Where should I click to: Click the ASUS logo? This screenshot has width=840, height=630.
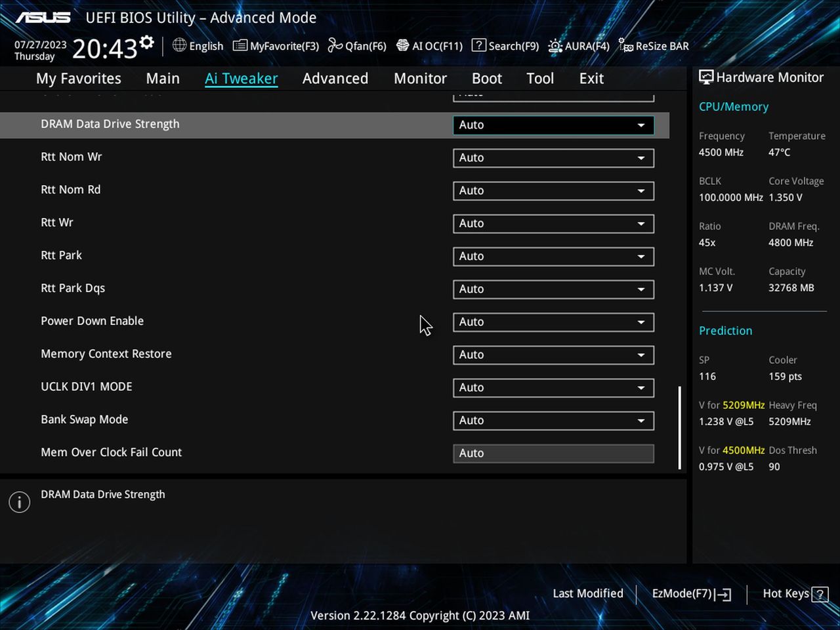click(43, 18)
